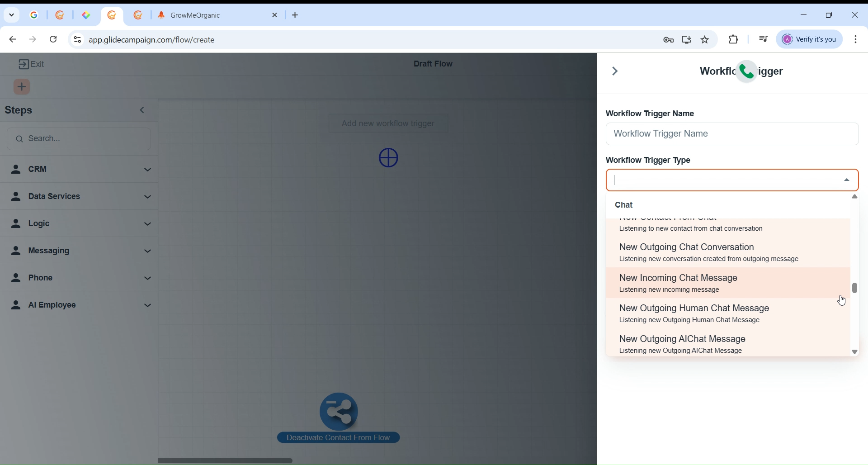Click Add new workflow trigger button

coord(389,124)
